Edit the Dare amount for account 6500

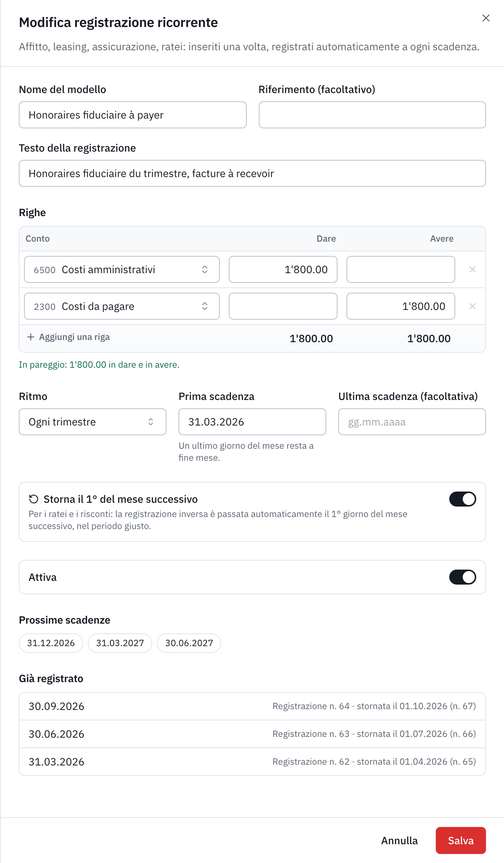click(x=283, y=269)
